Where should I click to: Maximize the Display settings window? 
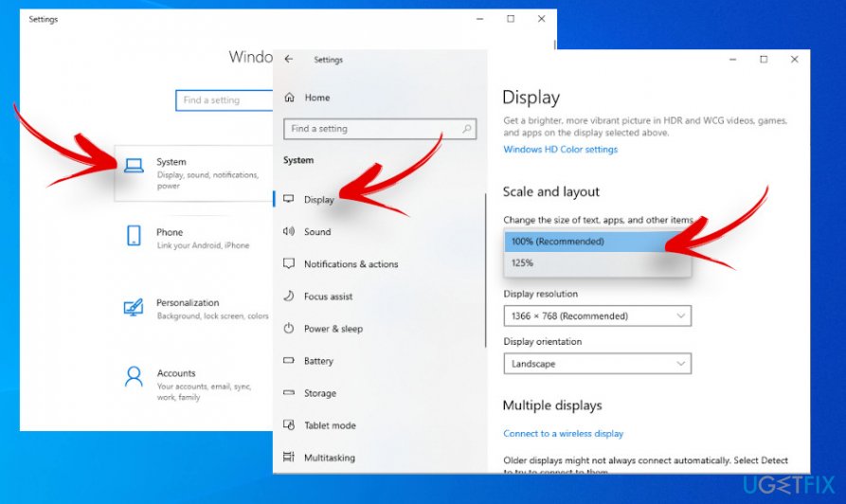point(764,60)
